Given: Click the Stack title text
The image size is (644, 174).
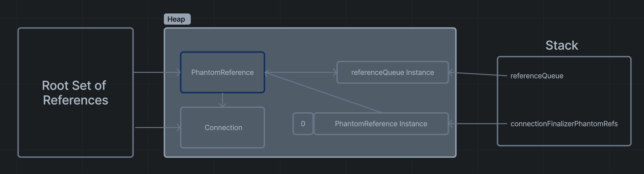Looking at the screenshot, I should coord(562,45).
